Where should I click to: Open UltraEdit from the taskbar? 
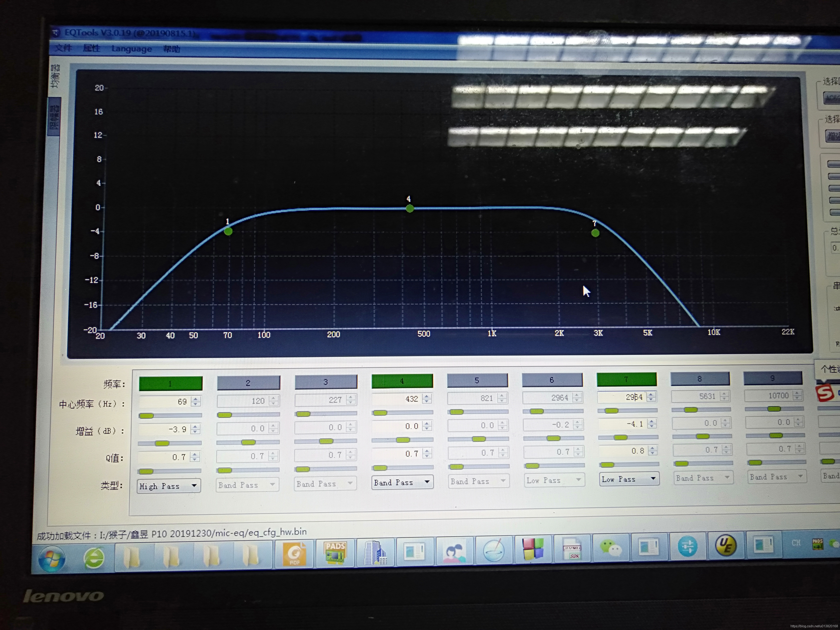[x=726, y=546]
